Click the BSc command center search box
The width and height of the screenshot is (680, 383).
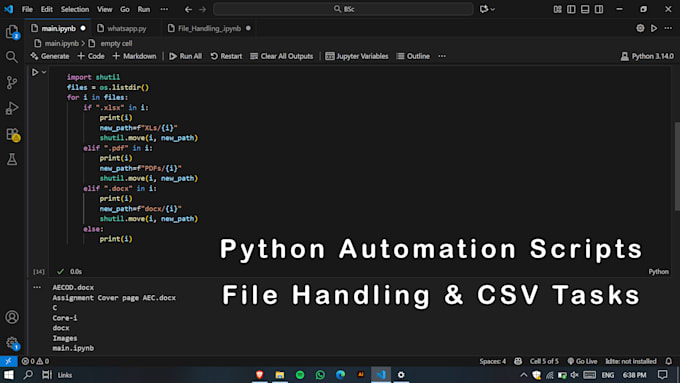(343, 9)
